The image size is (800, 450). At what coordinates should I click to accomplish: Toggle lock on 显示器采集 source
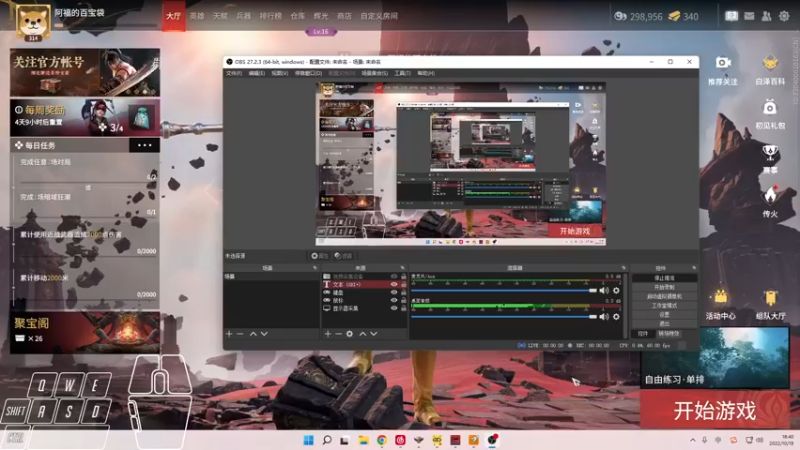click(404, 309)
